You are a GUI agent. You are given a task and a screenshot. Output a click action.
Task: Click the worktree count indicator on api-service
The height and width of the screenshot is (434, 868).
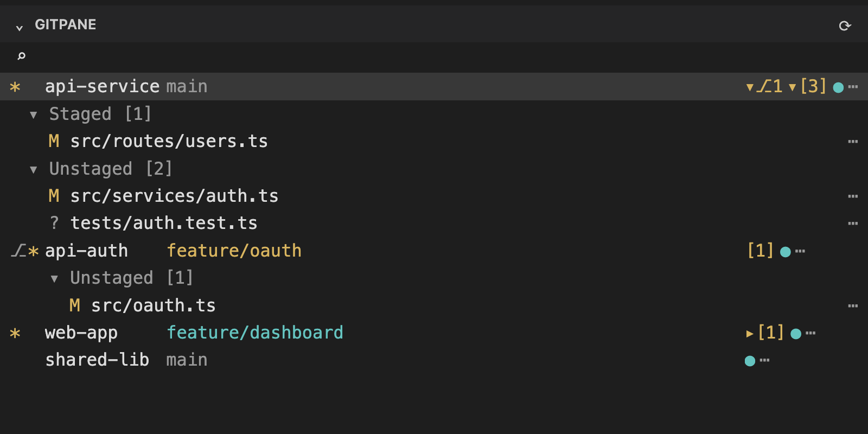(764, 86)
